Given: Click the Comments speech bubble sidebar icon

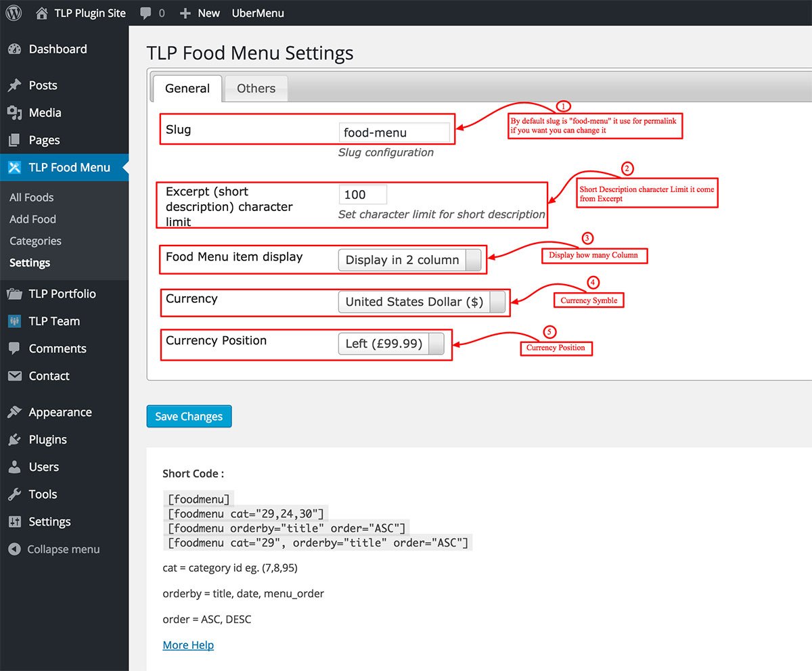Looking at the screenshot, I should click(x=14, y=349).
